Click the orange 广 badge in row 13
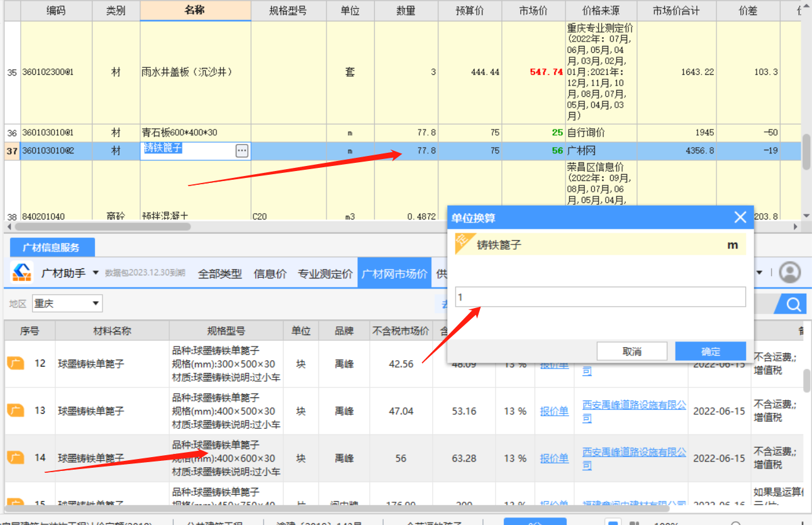Image resolution: width=812 pixels, height=525 pixels. [16, 411]
